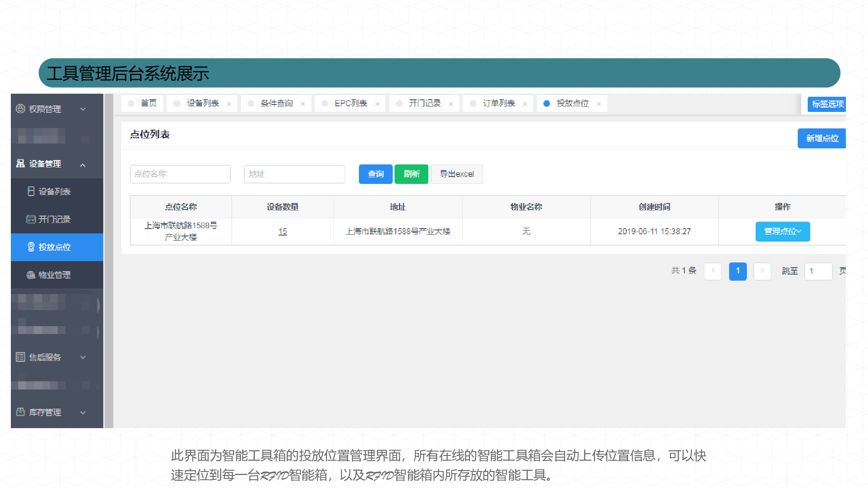Click the 导出excel button
The image size is (868, 488).
coord(457,174)
